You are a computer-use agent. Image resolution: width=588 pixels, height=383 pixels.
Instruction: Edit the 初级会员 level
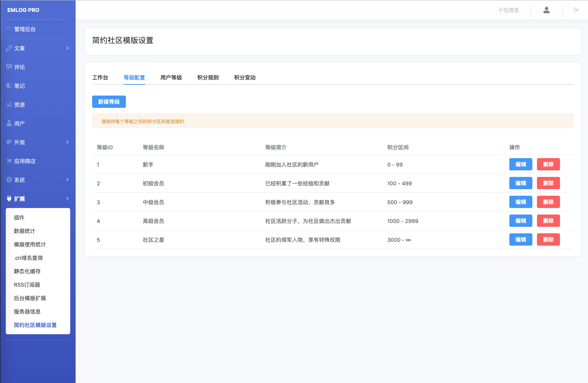tap(521, 183)
